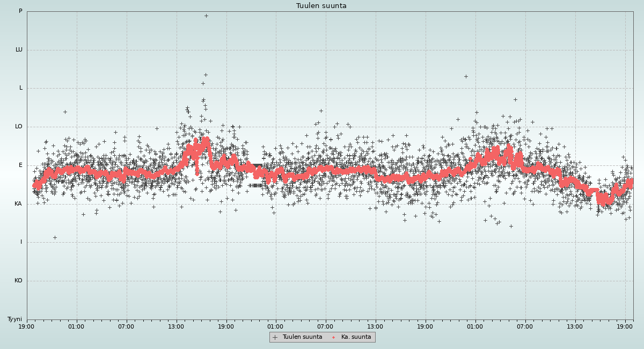Click the chart title 'Tuulen suunta'
644x349 pixels.
click(321, 6)
